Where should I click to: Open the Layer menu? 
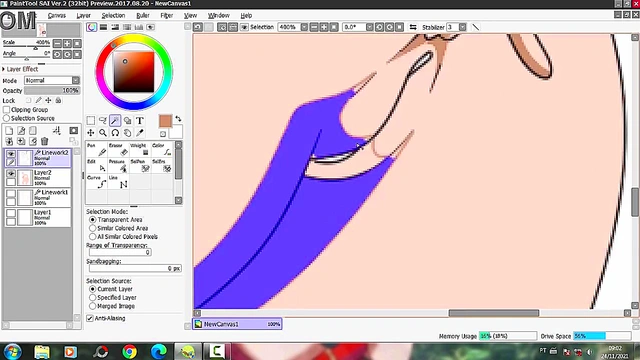[x=83, y=16]
